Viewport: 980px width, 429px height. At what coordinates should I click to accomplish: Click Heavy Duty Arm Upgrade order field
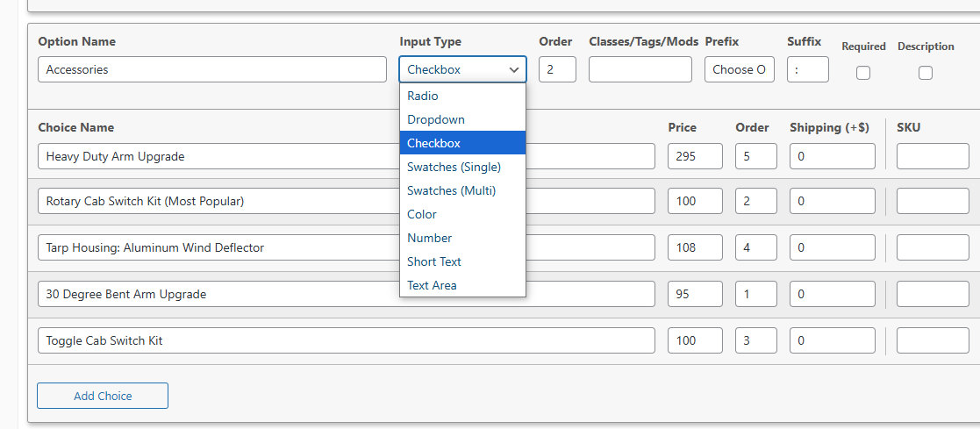click(756, 156)
